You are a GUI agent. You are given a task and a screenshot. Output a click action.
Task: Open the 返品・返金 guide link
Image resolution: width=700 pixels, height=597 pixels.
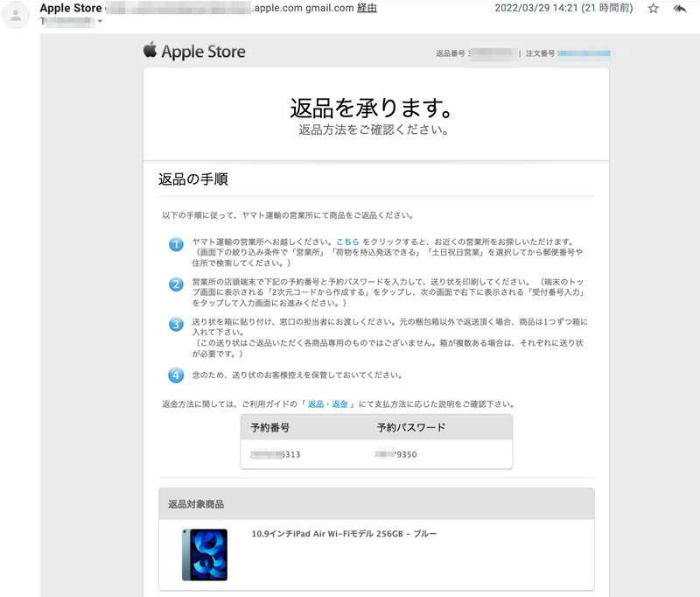pos(327,404)
